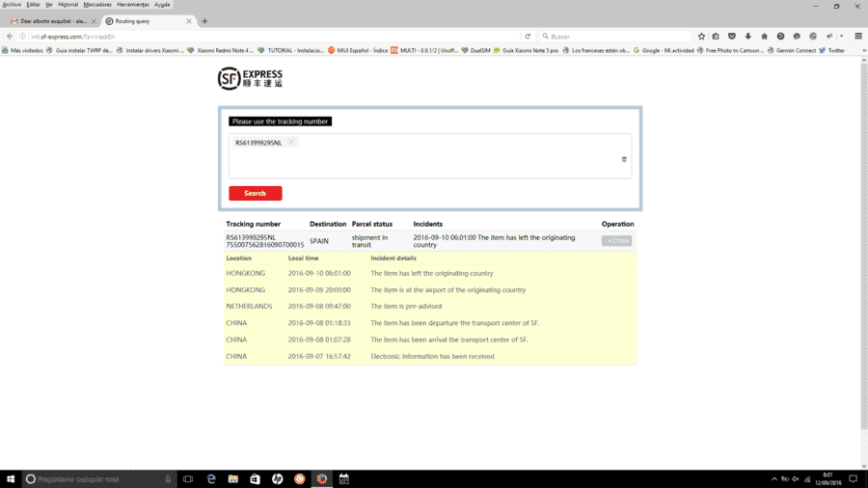Open the HP application in the taskbar

coord(278,479)
